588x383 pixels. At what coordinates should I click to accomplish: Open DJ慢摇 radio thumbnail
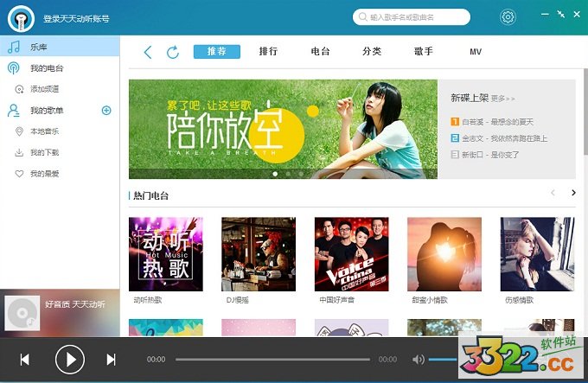[259, 254]
